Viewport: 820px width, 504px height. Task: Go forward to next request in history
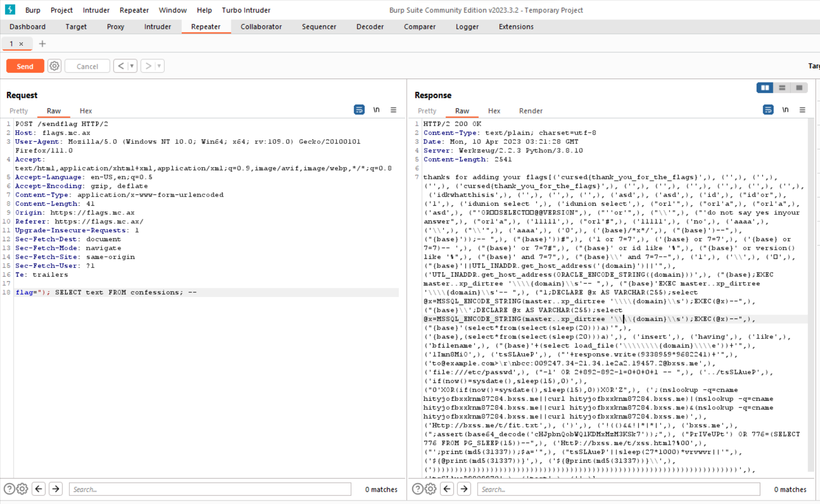pos(148,66)
